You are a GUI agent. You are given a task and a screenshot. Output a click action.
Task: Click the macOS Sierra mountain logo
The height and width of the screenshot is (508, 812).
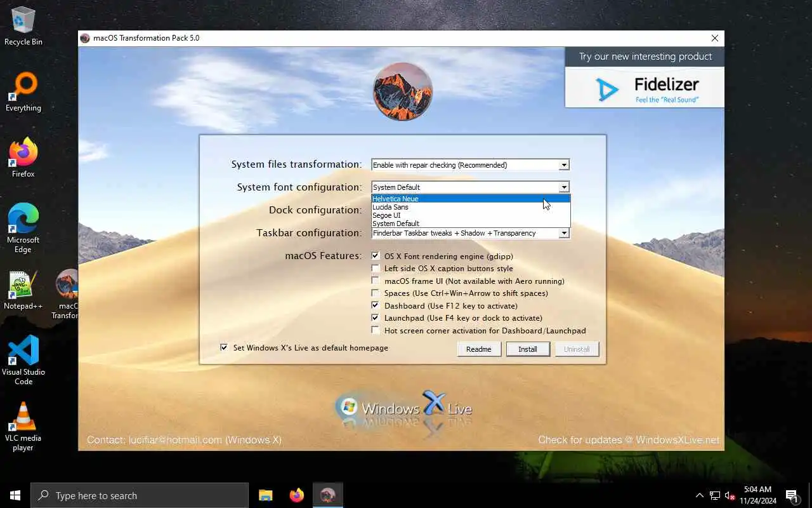403,91
